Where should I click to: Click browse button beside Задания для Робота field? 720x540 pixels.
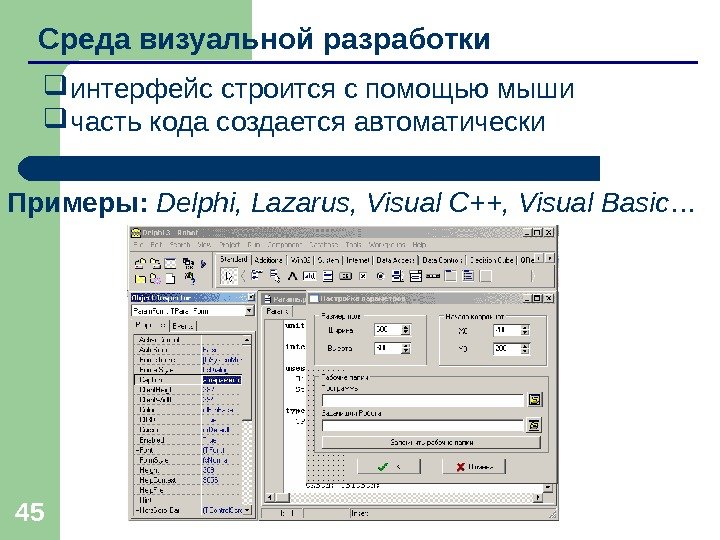(x=534, y=425)
